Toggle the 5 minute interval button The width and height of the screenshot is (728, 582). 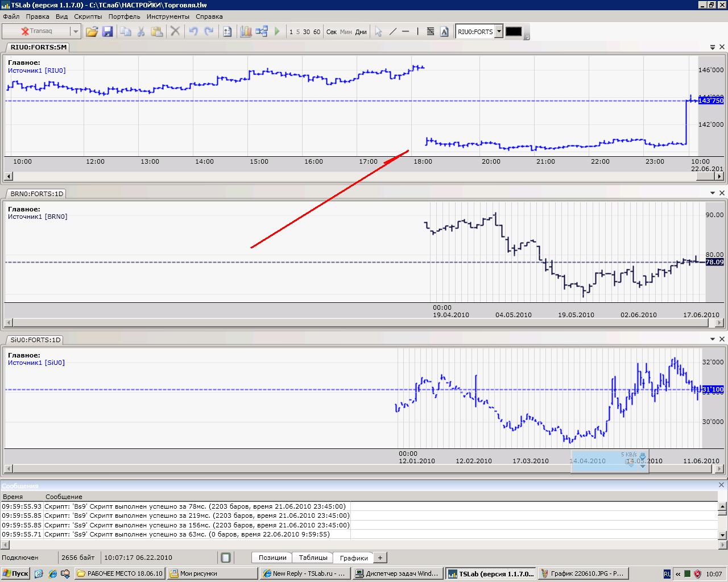coord(298,32)
